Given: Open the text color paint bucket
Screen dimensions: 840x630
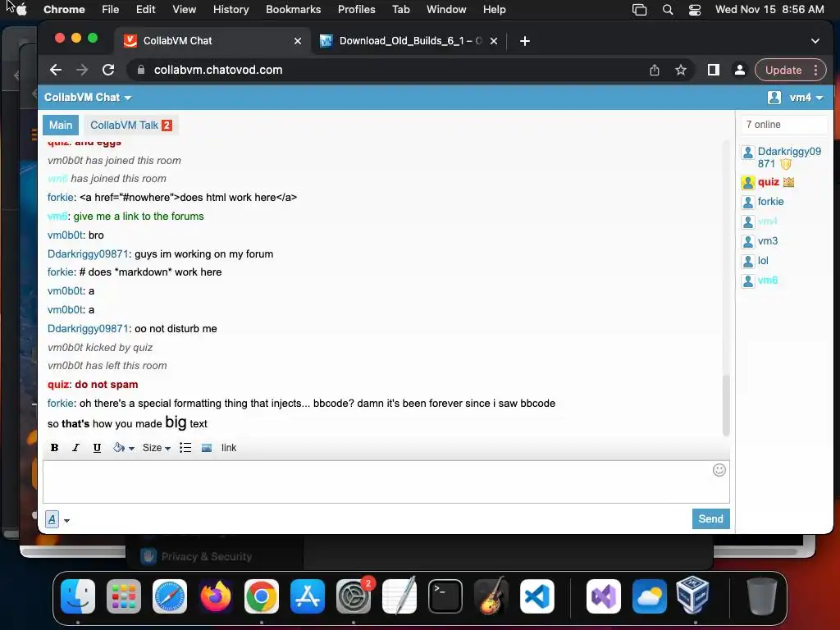Looking at the screenshot, I should coord(123,448).
